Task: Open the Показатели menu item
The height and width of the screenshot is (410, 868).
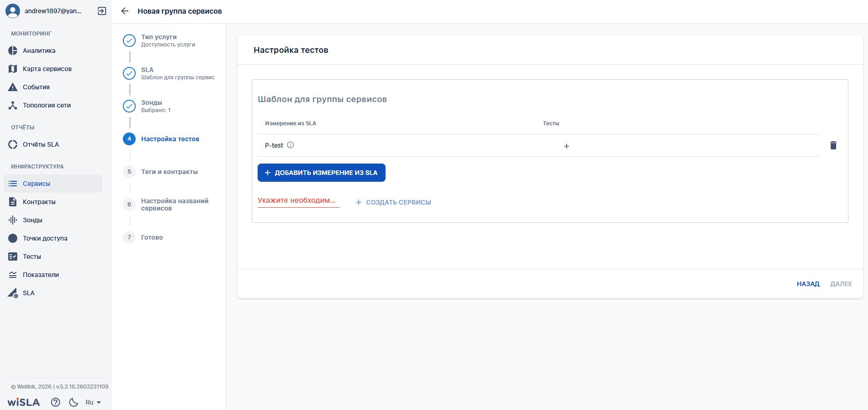Action: tap(53, 275)
